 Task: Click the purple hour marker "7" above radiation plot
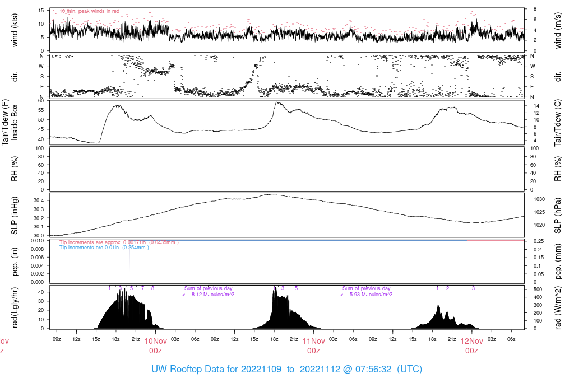143,288
